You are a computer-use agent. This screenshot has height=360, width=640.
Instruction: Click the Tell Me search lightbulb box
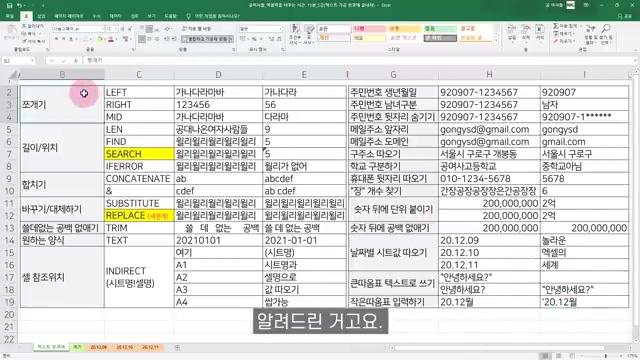tap(213, 16)
